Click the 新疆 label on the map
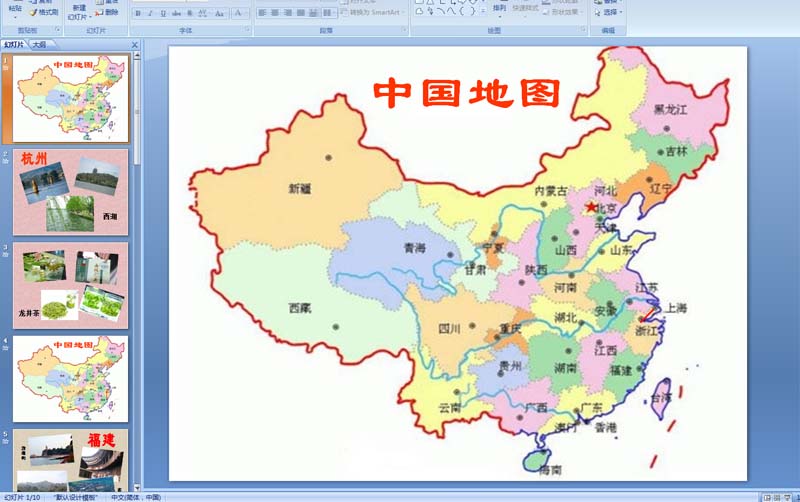The height and width of the screenshot is (502, 800). pos(299,189)
